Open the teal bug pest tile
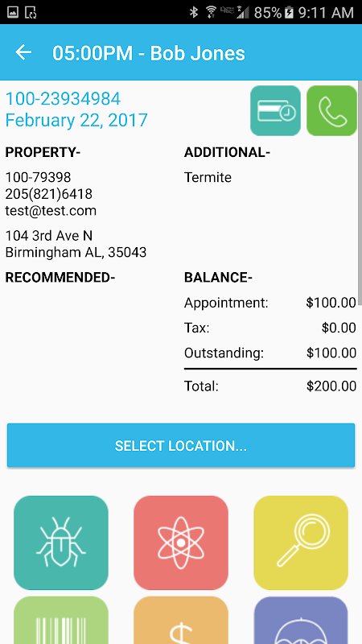Viewport: 362px width, 644px height. 61,543
